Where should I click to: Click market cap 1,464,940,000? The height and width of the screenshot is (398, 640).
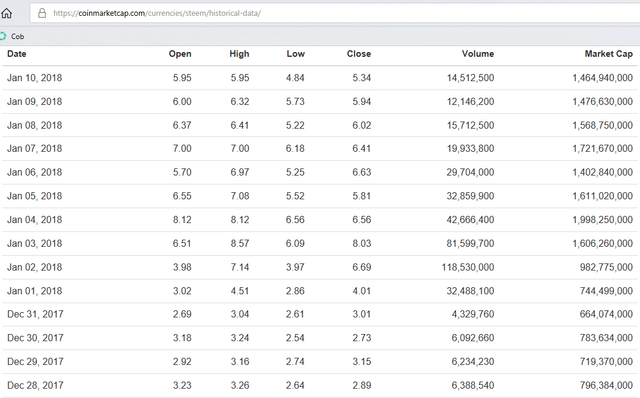(x=602, y=78)
